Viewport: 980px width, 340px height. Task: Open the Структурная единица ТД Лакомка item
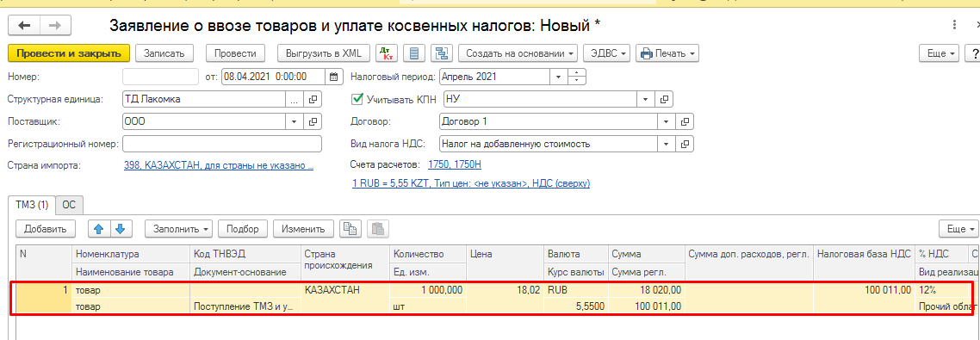click(313, 99)
